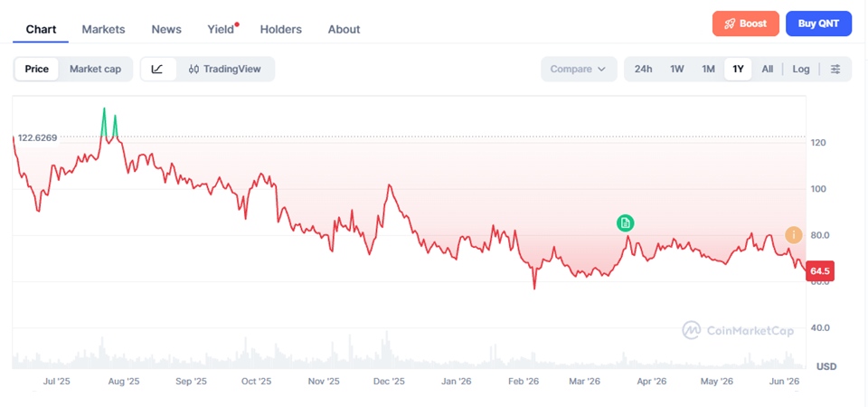Screen dimensions: 868x407
Task: Open the News tab
Action: pos(166,29)
